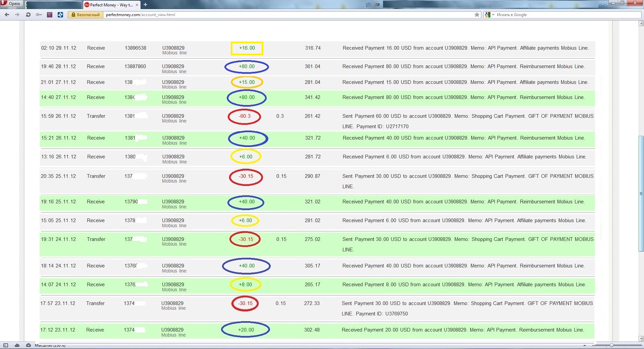Click the vertical scrollbar thumb
The height and width of the screenshot is (349, 644).
click(641, 193)
